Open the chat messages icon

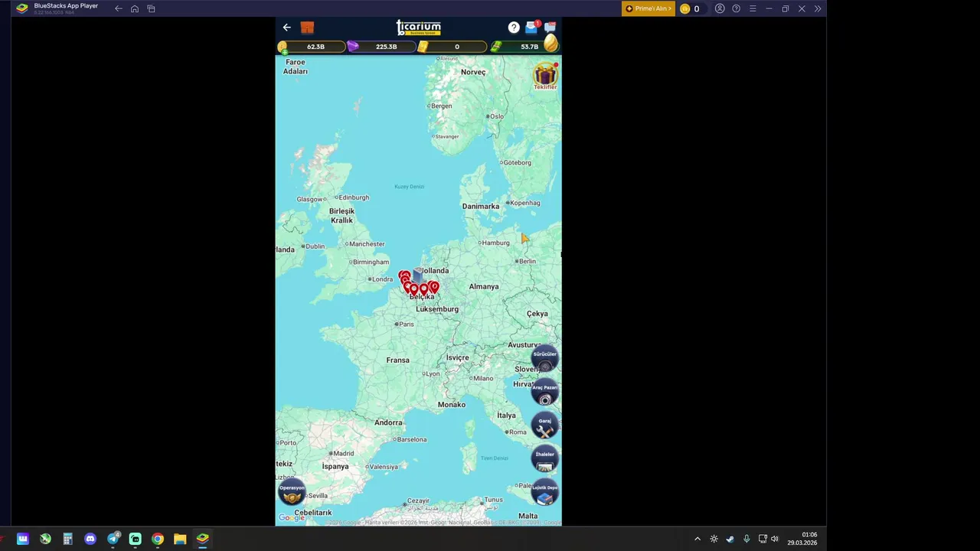pos(550,28)
